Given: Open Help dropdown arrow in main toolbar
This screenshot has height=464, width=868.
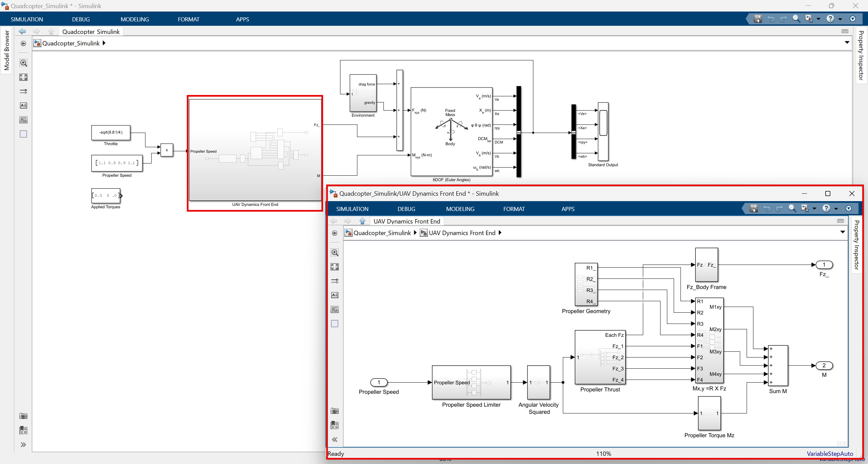Looking at the screenshot, I should 840,19.
